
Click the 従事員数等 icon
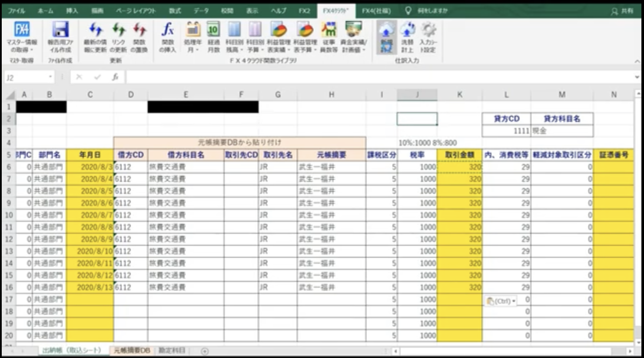(329, 30)
